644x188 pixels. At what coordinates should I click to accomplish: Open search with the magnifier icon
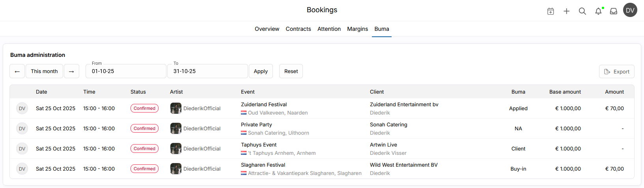[582, 11]
